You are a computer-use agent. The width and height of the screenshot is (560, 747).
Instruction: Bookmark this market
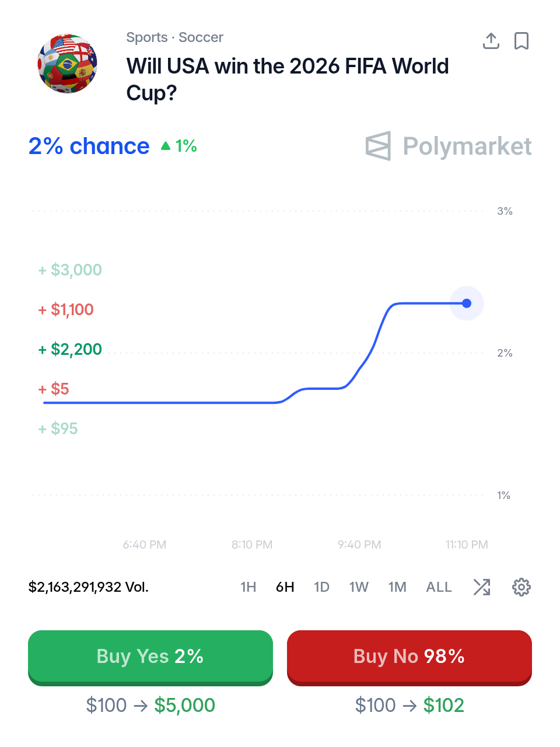click(x=521, y=41)
